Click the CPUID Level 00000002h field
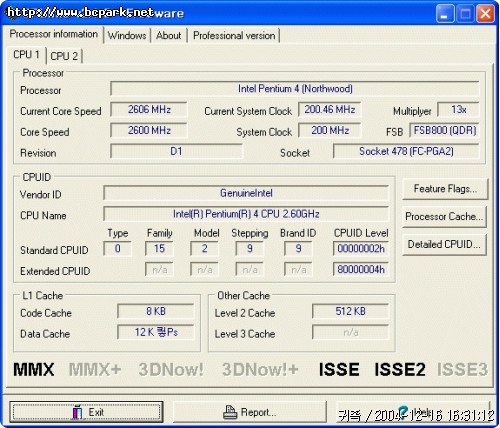The image size is (500, 428). [x=361, y=248]
